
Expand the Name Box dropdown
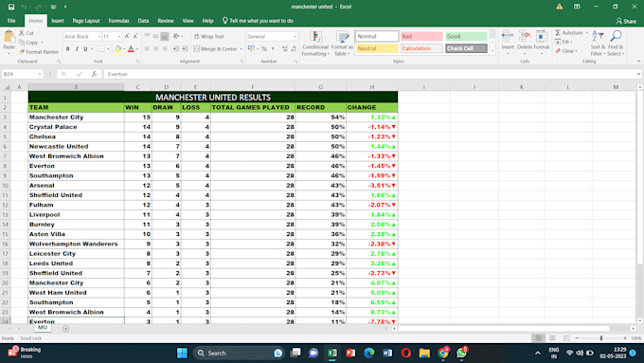point(40,74)
